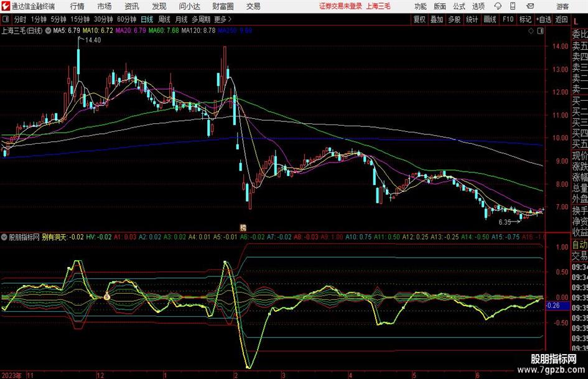Click the 榜 badge marker below chart
Viewport: 588px width, 379px height.
243,227
